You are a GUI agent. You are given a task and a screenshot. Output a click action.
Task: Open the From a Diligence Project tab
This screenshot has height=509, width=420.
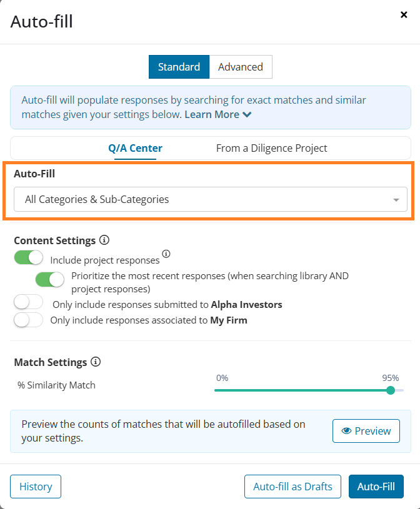271,148
